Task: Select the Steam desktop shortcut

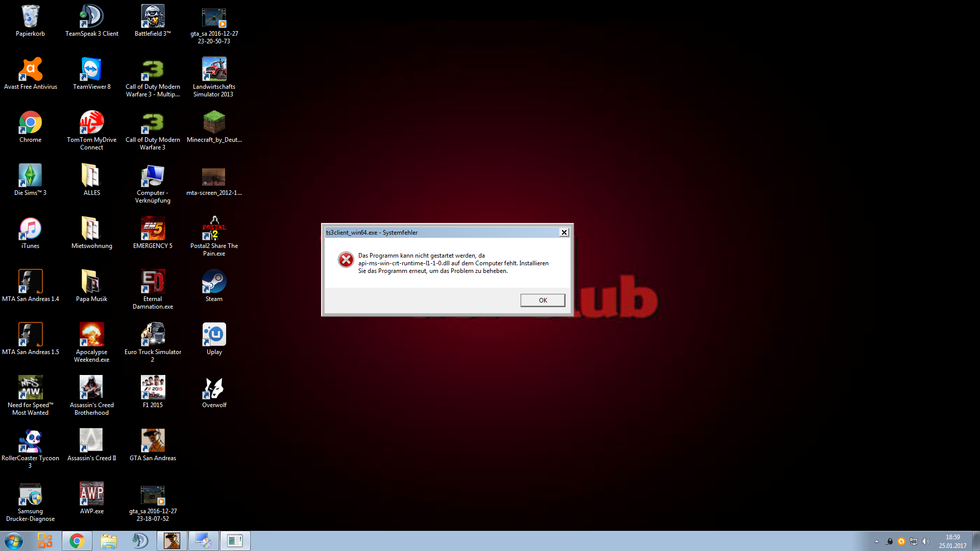Action: pos(214,286)
